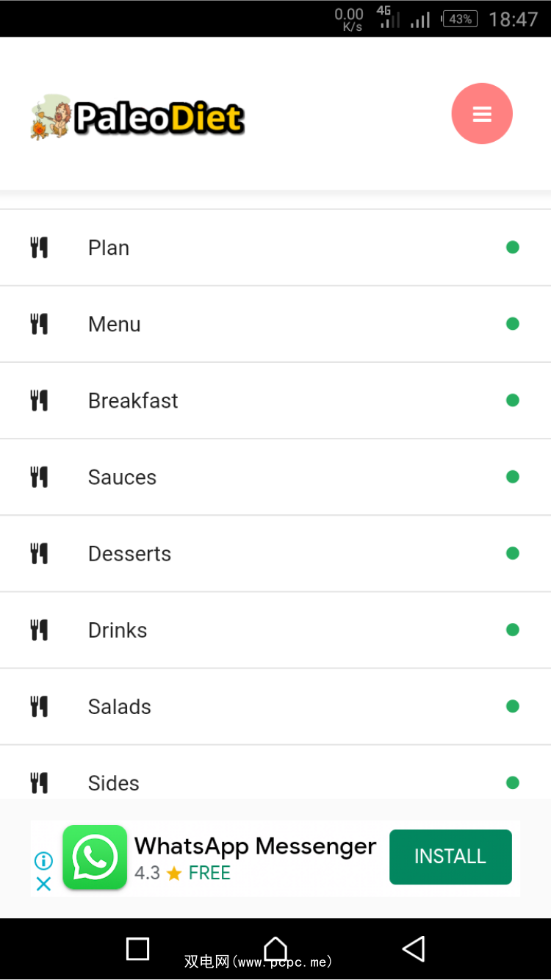Tap the WhatsApp Messenger ad title
The width and height of the screenshot is (551, 980).
pos(255,846)
